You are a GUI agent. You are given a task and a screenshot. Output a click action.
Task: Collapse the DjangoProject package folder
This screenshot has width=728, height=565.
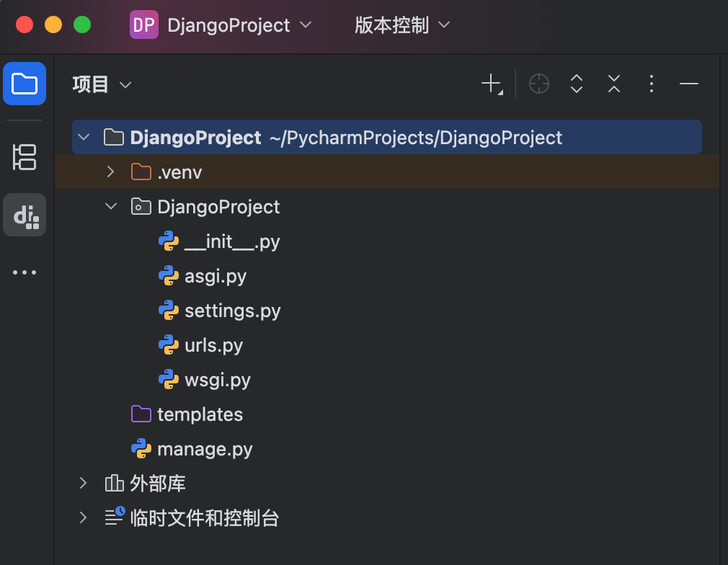(110, 207)
